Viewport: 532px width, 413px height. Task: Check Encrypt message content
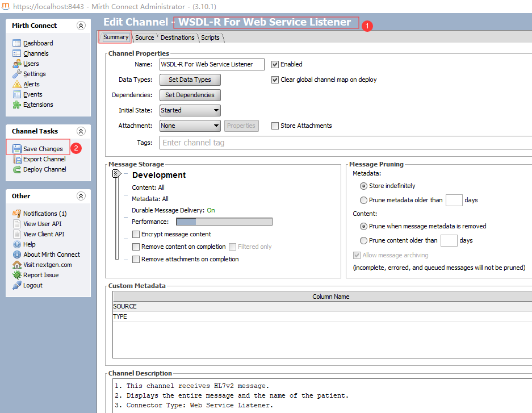136,234
